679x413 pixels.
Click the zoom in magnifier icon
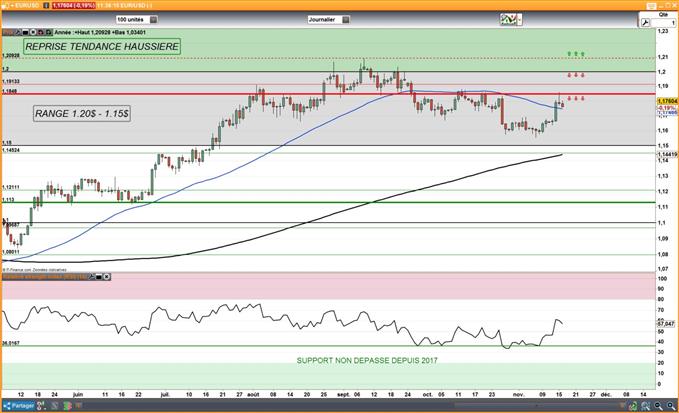(671, 406)
